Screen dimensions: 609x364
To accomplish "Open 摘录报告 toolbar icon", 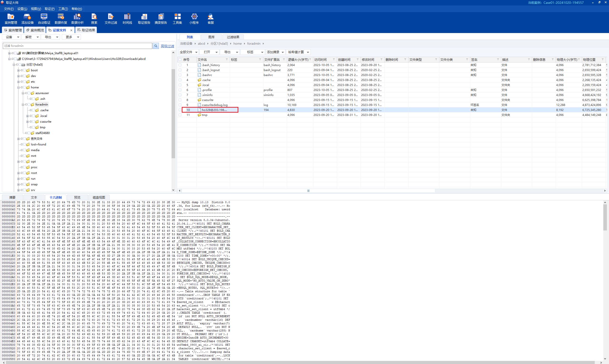I will point(161,19).
